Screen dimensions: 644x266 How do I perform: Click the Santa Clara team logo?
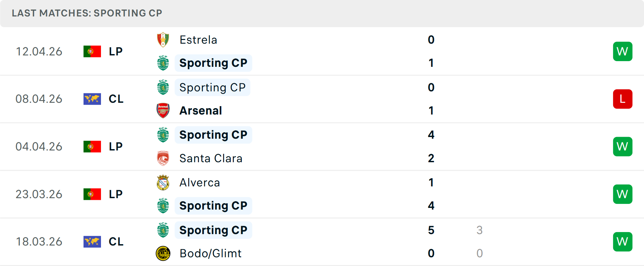(163, 158)
